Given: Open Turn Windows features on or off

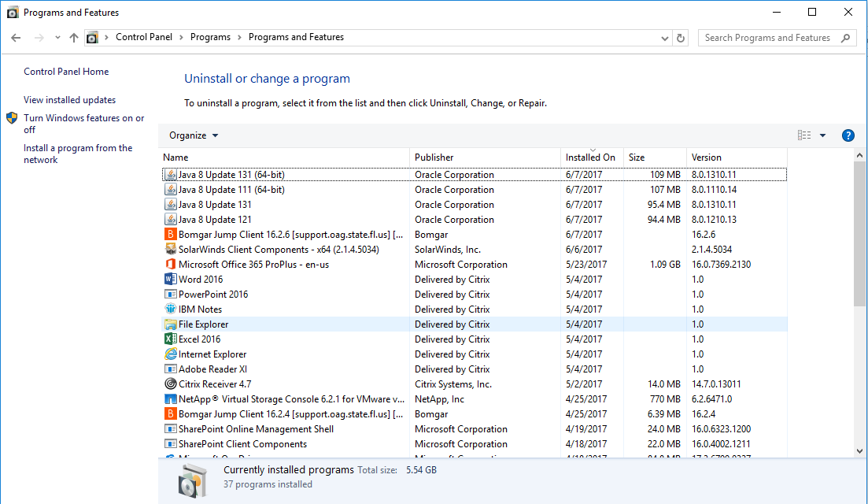Looking at the screenshot, I should point(83,124).
